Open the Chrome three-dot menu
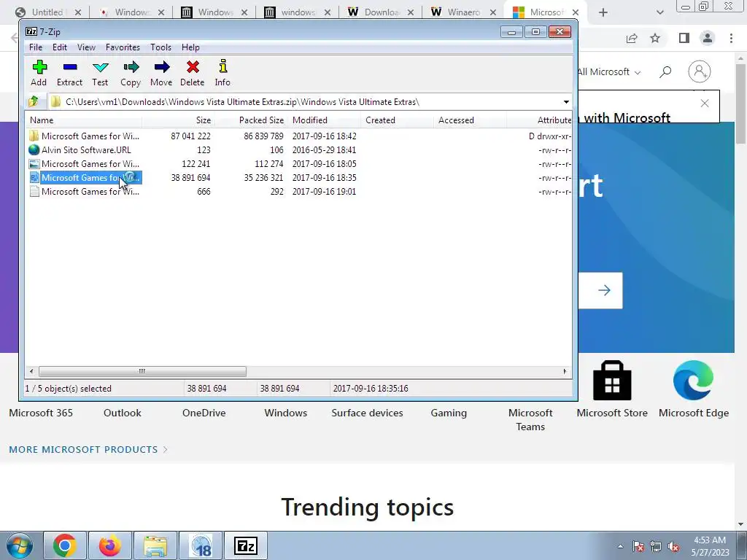The height and width of the screenshot is (560, 747). pos(731,38)
